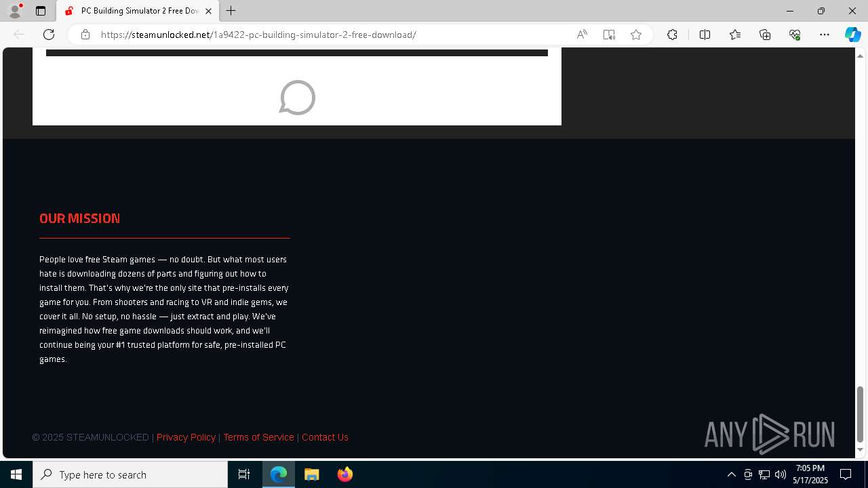The height and width of the screenshot is (488, 868).
Task: Add this page to favorites star
Action: tap(636, 35)
